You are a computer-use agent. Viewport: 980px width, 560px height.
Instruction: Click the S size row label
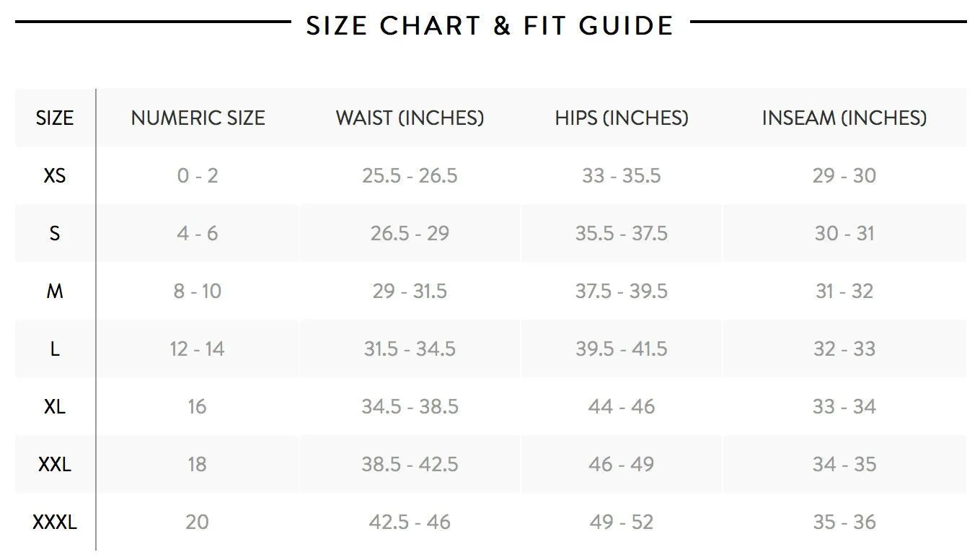[x=55, y=233]
